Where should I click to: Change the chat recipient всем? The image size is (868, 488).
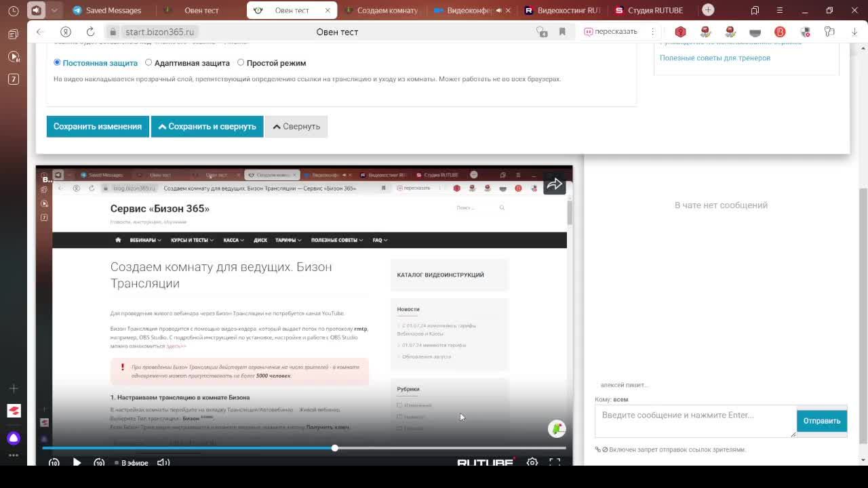coord(620,400)
